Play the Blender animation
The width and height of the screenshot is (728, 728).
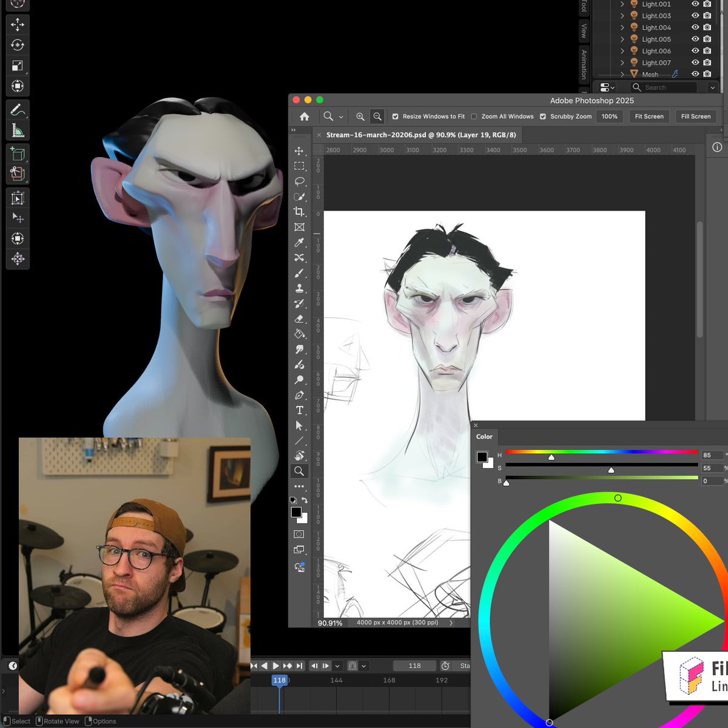click(275, 666)
